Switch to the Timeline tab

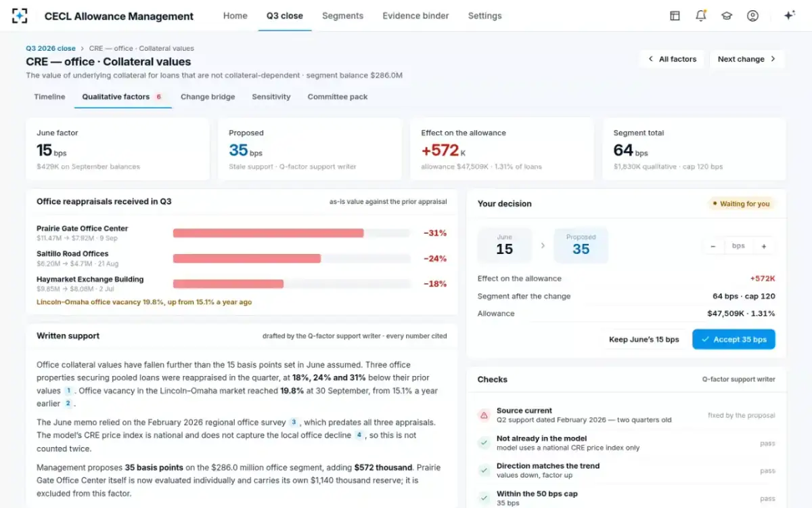tap(49, 97)
